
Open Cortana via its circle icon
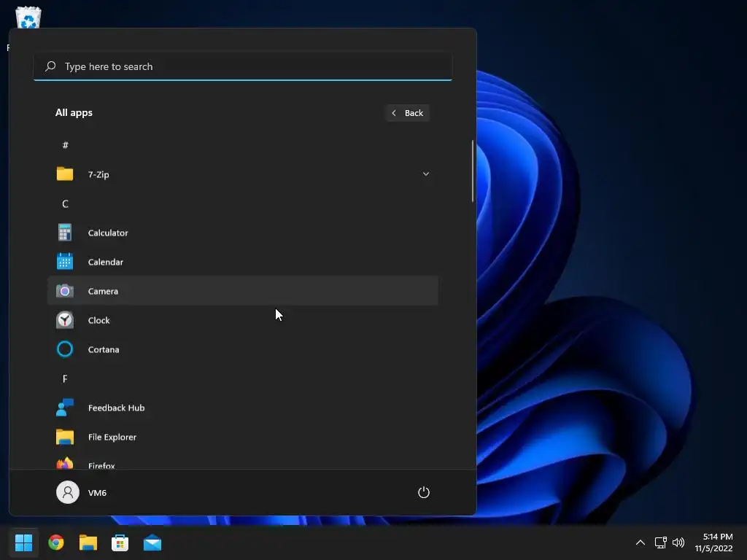pos(65,349)
